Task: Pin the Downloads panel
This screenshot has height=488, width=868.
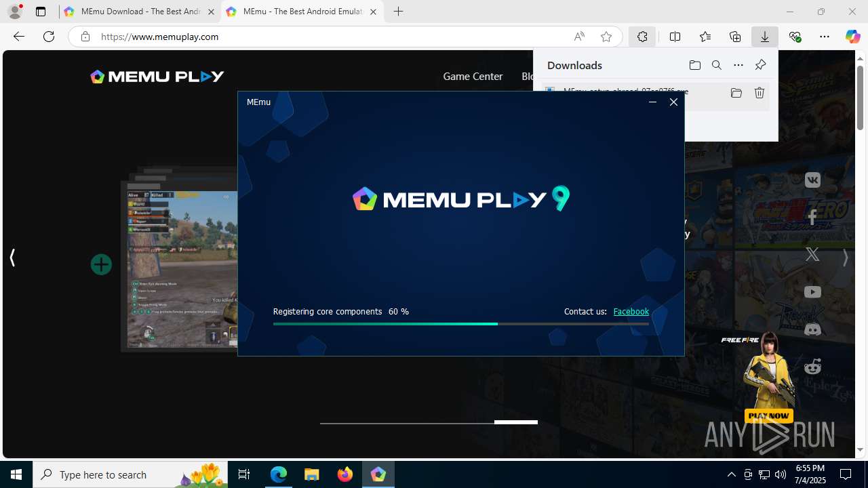Action: pos(760,65)
